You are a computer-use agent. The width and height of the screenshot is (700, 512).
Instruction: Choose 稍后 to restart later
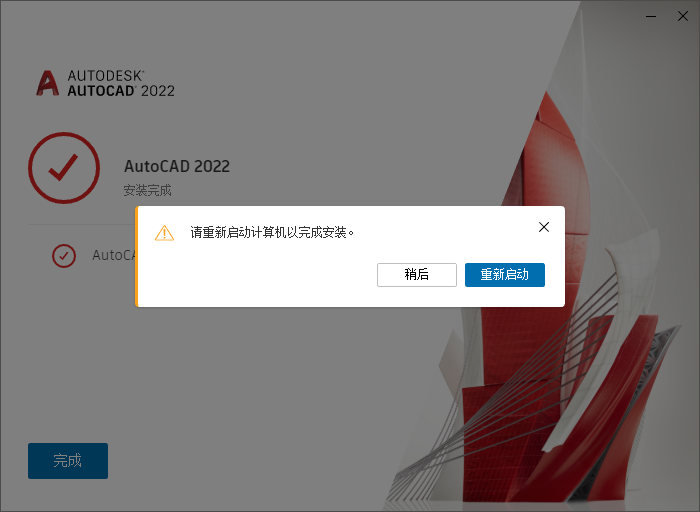[417, 275]
